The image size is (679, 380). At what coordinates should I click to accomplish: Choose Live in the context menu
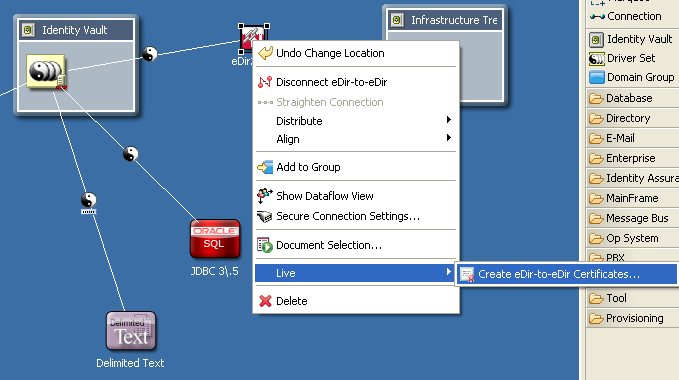click(x=356, y=273)
